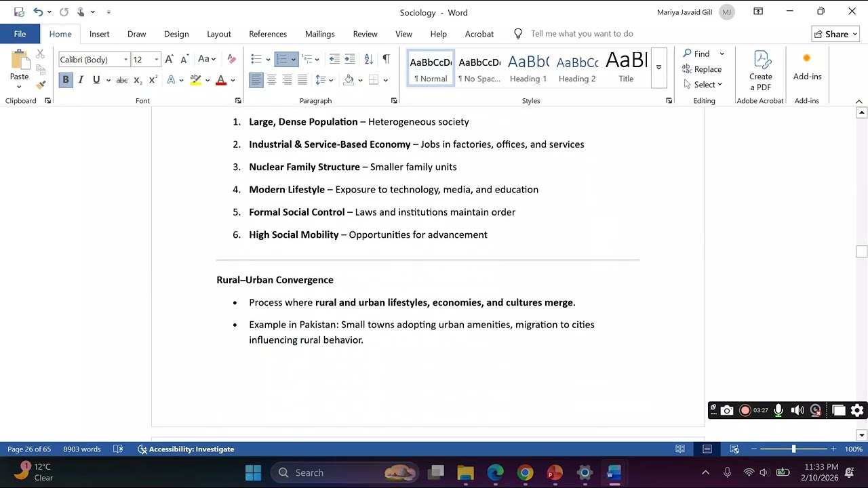
Task: Click the Tell me what you want search box
Action: (x=582, y=34)
